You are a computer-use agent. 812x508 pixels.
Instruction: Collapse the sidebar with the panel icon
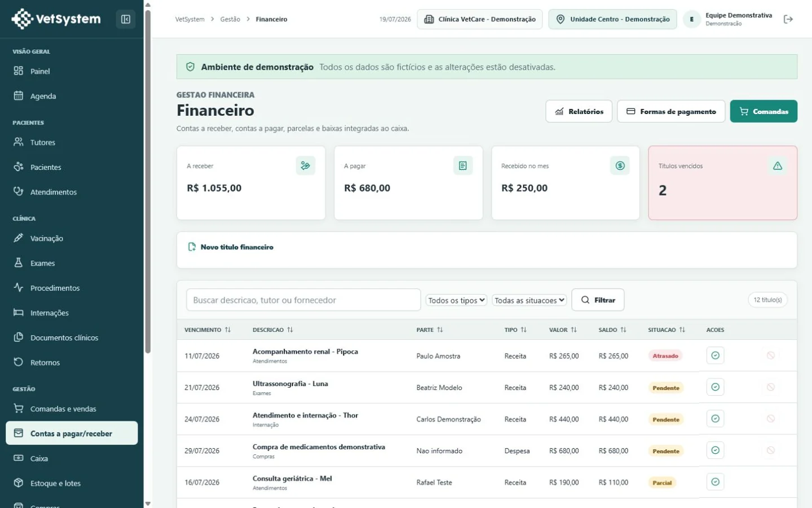pyautogui.click(x=126, y=19)
